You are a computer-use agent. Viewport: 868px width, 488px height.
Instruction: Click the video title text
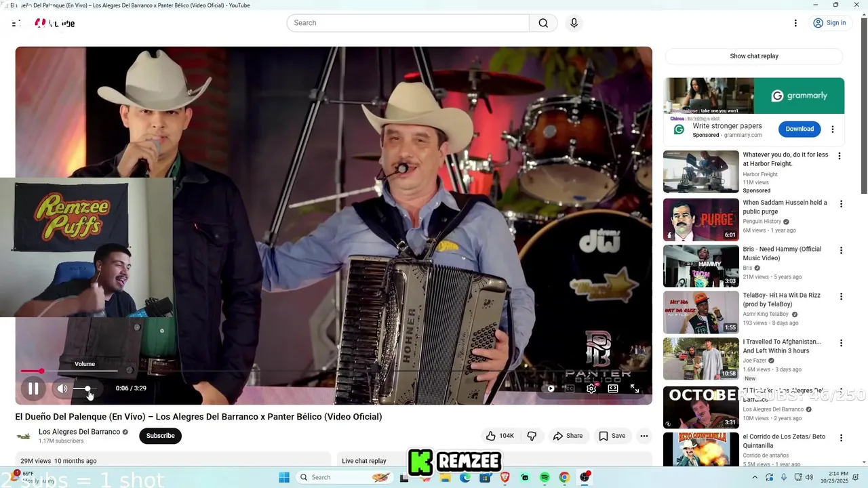199,417
